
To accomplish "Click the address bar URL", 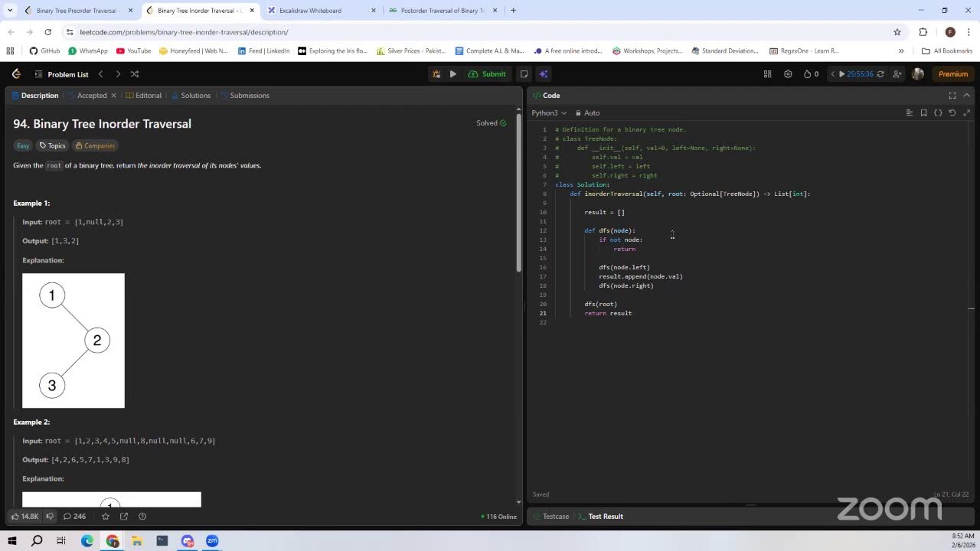I will (184, 32).
